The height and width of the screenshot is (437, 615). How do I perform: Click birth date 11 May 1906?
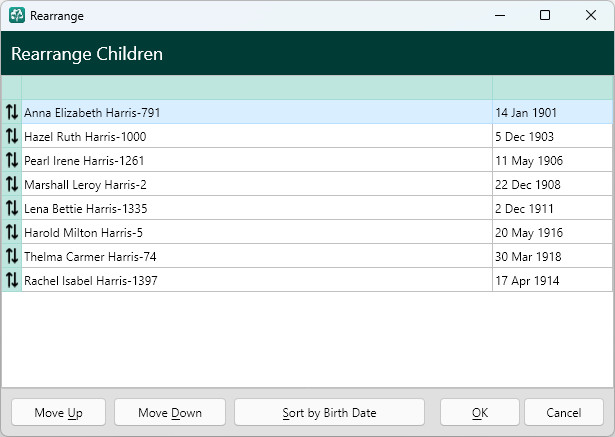click(529, 161)
